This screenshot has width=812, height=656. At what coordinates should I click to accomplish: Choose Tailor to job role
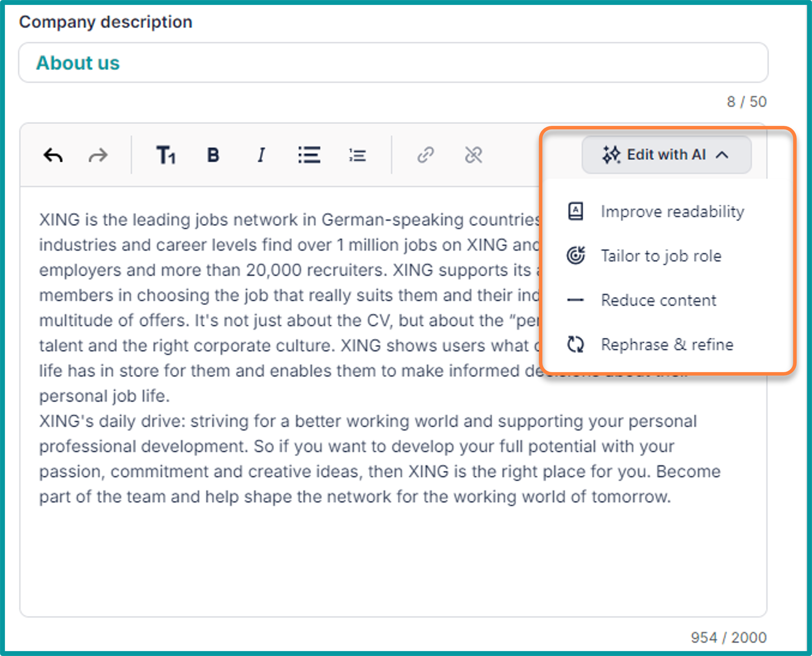click(661, 256)
